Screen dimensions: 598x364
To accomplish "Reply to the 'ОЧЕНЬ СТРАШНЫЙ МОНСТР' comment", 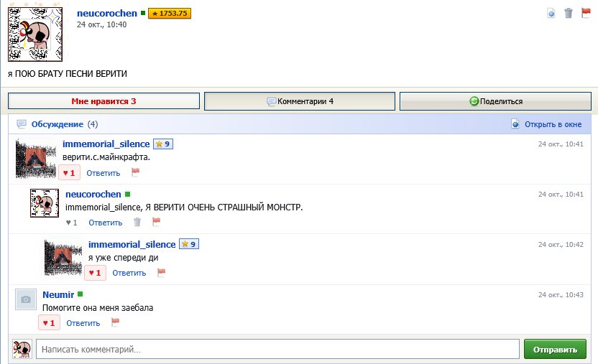I will [x=106, y=223].
